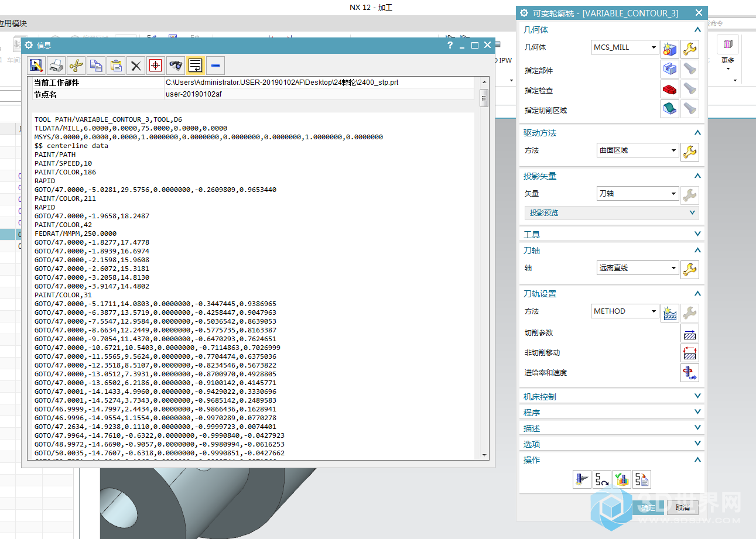Image resolution: width=756 pixels, height=539 pixels.
Task: Click the help question mark in Information window
Action: point(450,45)
